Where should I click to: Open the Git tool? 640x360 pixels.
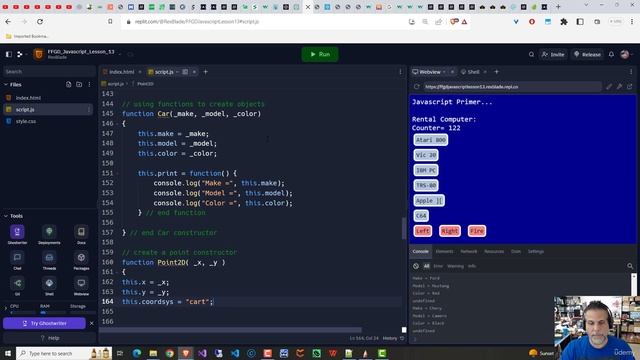[17, 286]
